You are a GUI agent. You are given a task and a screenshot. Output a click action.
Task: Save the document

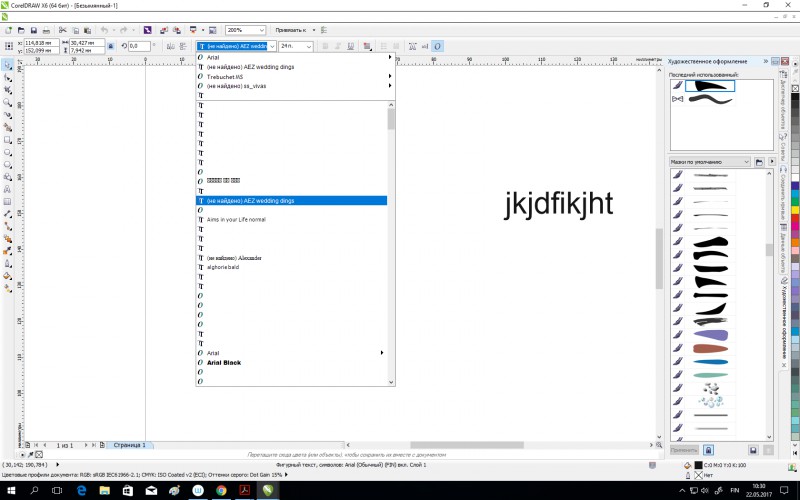(x=34, y=30)
